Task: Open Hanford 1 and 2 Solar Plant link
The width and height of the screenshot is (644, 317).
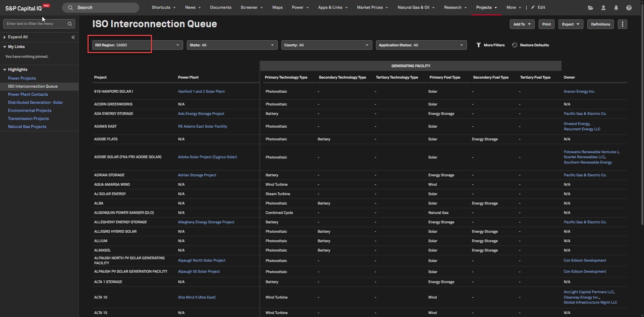Action: [201, 91]
